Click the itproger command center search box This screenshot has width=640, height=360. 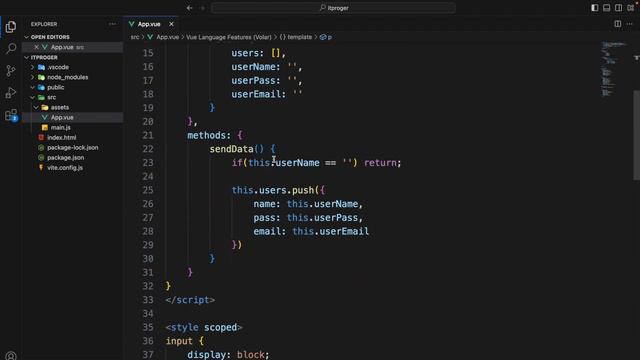(333, 8)
